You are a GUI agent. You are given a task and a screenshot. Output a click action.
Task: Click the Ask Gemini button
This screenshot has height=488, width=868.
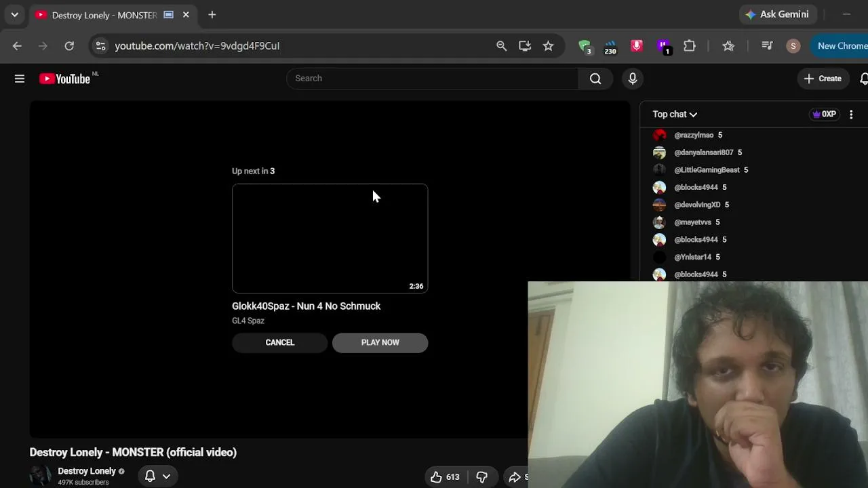click(777, 14)
